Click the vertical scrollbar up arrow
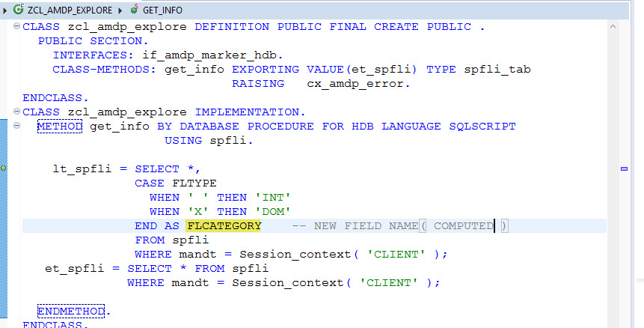The width and height of the screenshot is (644, 328). (x=613, y=26)
